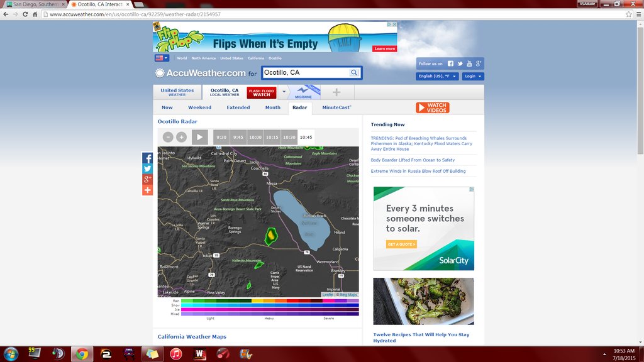Expand the Login dropdown
This screenshot has height=362, width=644.
pos(473,76)
